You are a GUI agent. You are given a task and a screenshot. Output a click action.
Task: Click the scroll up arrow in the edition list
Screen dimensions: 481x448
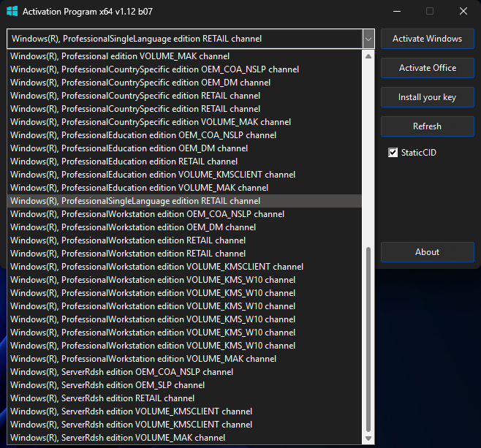click(x=368, y=56)
